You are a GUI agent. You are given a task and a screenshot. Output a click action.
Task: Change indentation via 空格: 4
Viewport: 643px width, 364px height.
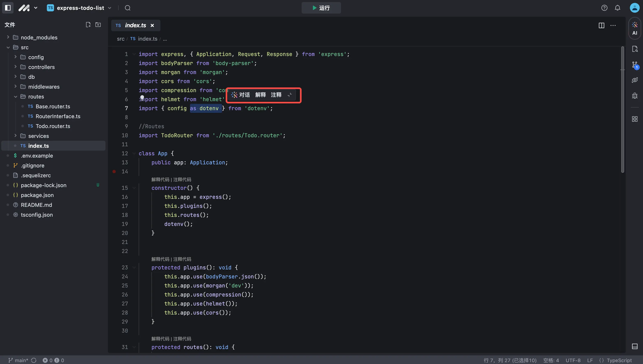(x=551, y=360)
